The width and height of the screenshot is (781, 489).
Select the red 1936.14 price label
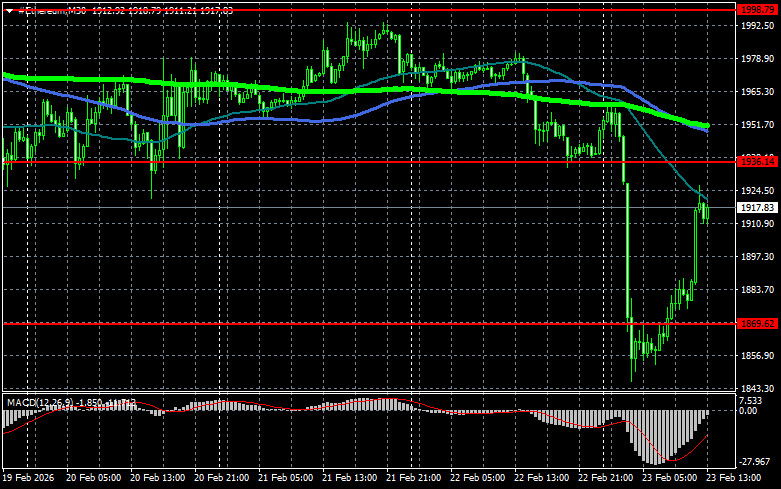pos(757,160)
